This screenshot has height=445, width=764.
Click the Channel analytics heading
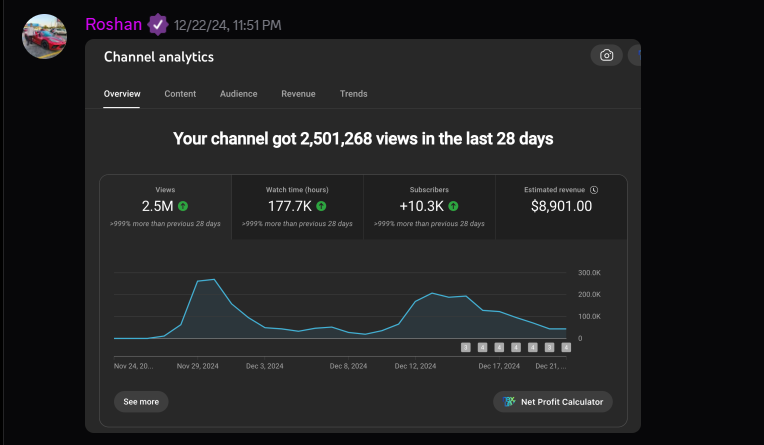[x=159, y=57]
